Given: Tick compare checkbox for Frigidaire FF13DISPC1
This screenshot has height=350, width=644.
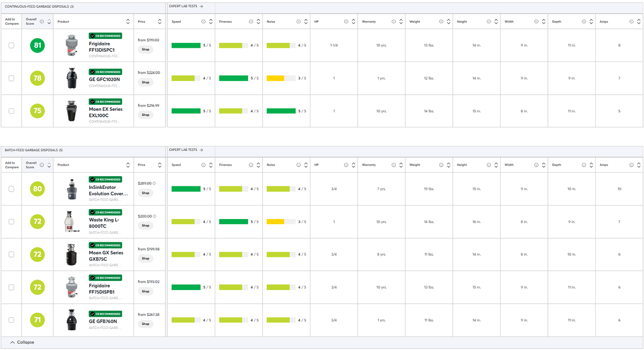Looking at the screenshot, I should 11,45.
